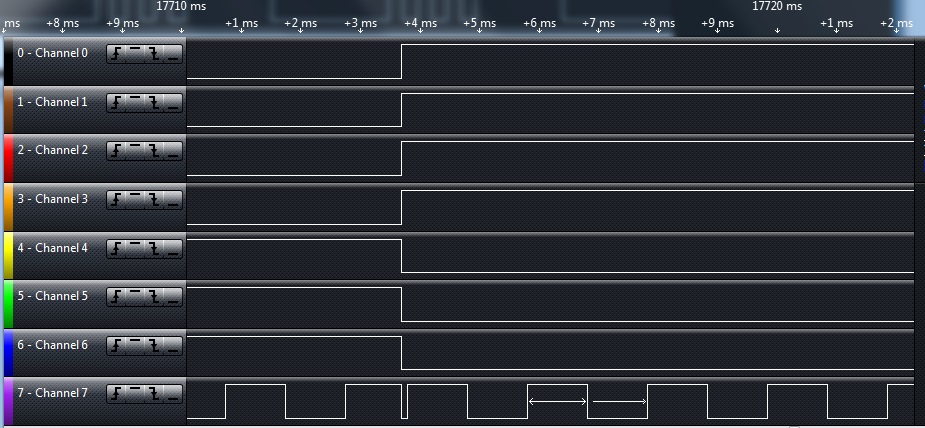925x428 pixels.
Task: Set high level trigger on Channel 6
Action: (x=135, y=346)
